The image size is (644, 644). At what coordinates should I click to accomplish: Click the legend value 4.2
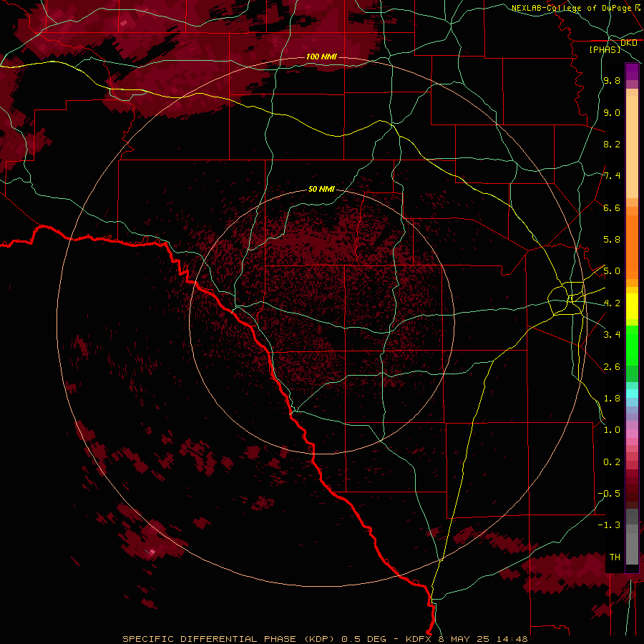click(612, 303)
